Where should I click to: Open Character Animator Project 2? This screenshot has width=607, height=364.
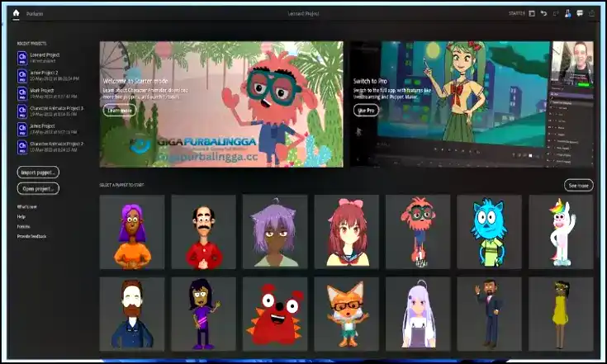tap(50, 147)
